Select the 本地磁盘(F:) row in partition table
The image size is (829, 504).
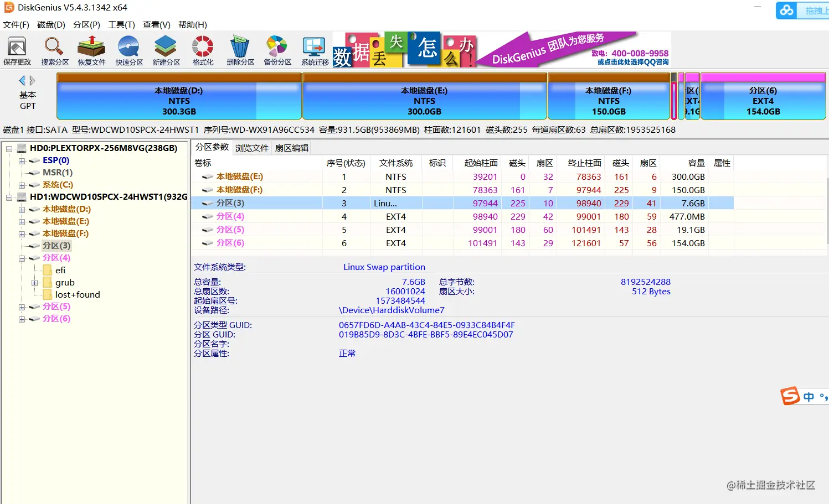tap(462, 190)
